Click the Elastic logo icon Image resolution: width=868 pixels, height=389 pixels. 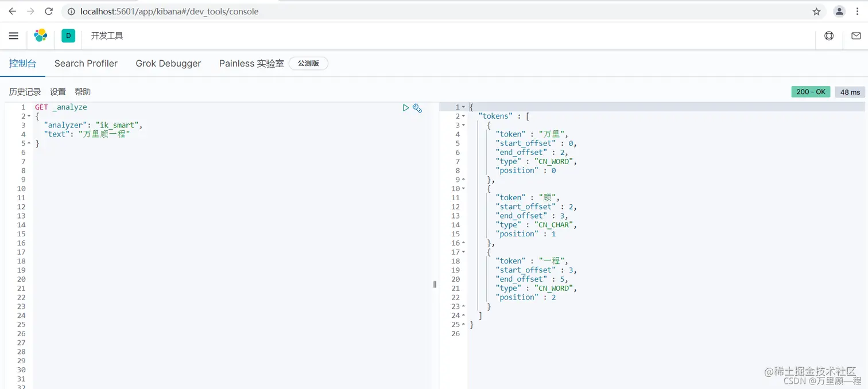coord(40,36)
